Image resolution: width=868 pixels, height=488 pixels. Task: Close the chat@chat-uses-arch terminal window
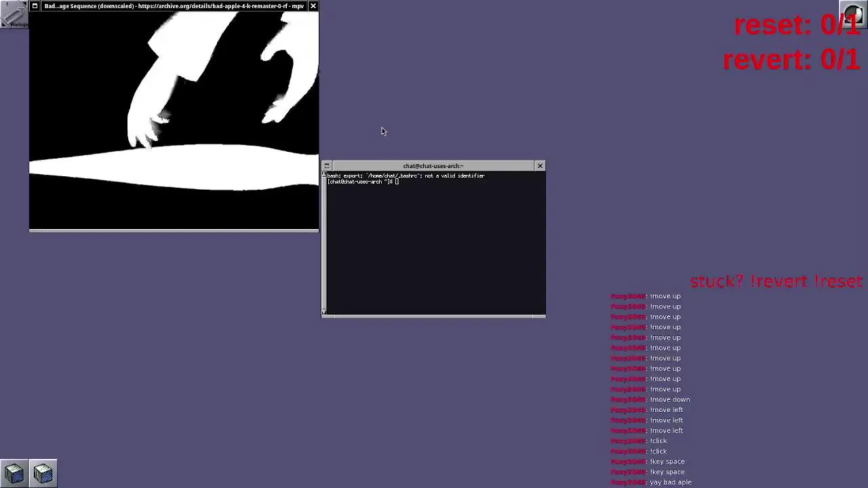pos(540,166)
